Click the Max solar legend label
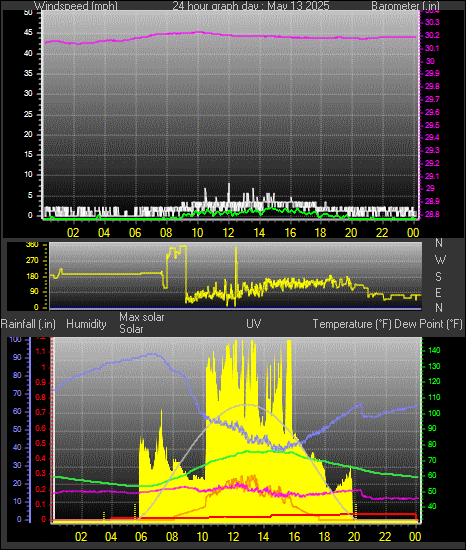 tap(142, 317)
